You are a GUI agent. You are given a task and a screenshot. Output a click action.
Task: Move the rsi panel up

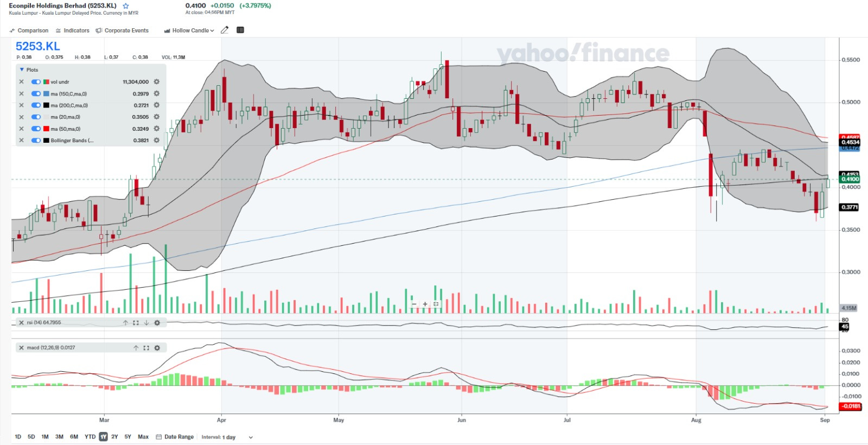click(125, 323)
